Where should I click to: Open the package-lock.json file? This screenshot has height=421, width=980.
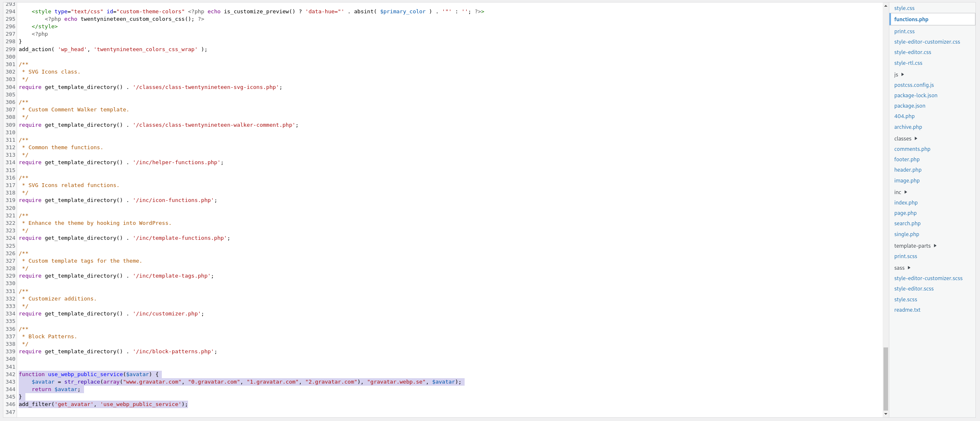(x=915, y=95)
